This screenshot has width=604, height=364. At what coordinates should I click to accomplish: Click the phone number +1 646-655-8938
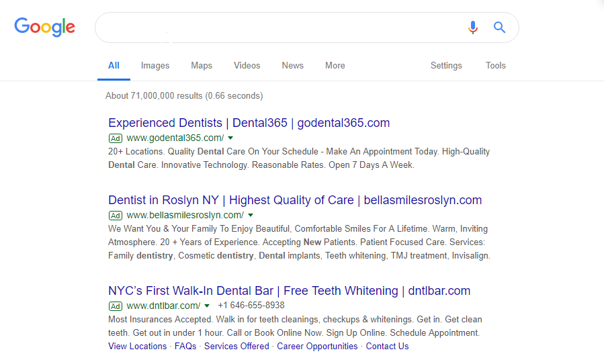tap(251, 306)
